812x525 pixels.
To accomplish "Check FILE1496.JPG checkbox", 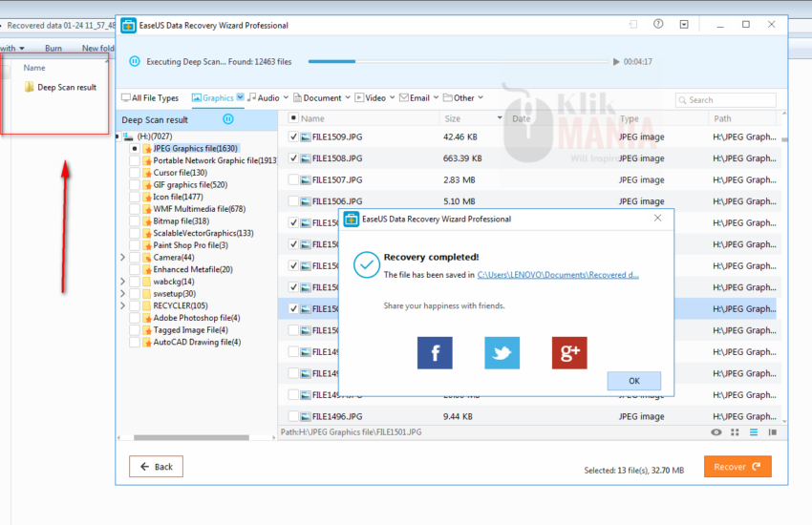I will (x=293, y=416).
